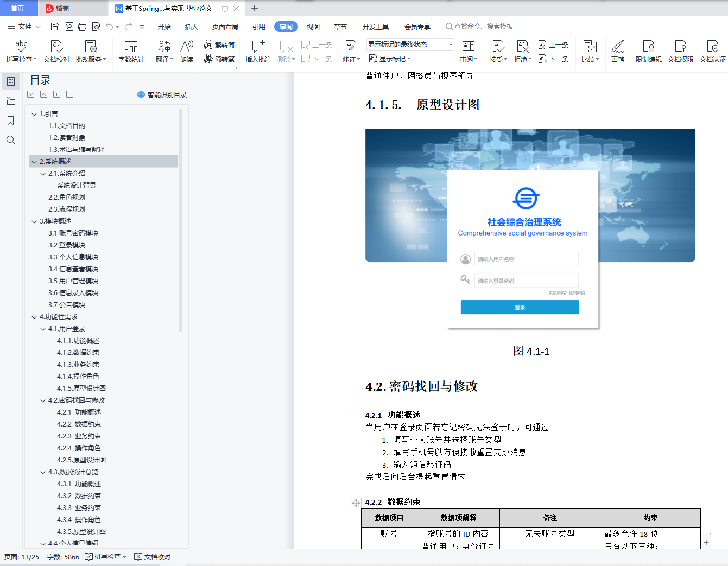Show the outline pane from the left sidebar
The width and height of the screenshot is (728, 566).
coord(11,81)
